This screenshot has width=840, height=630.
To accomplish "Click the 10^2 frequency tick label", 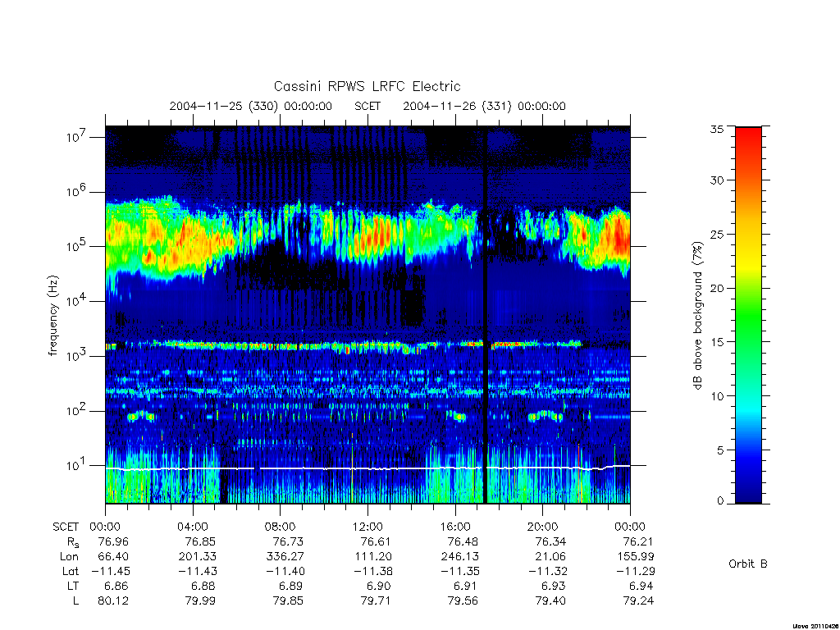I will pyautogui.click(x=77, y=411).
